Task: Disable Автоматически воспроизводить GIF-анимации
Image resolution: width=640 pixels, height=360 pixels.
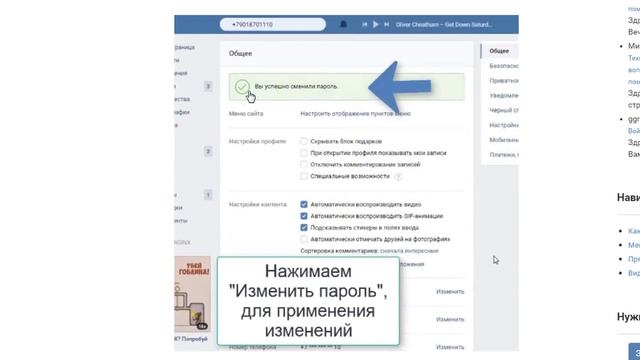Action: pyautogui.click(x=304, y=216)
